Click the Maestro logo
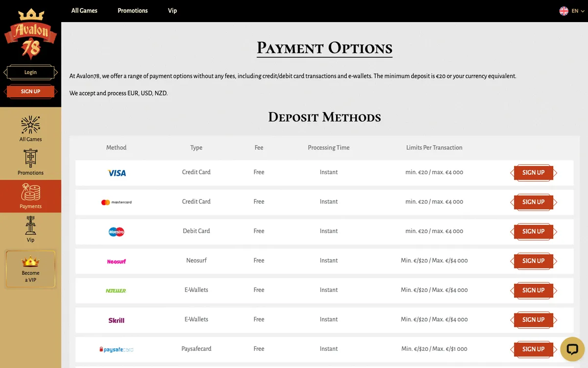This screenshot has height=368, width=588. pos(117,232)
